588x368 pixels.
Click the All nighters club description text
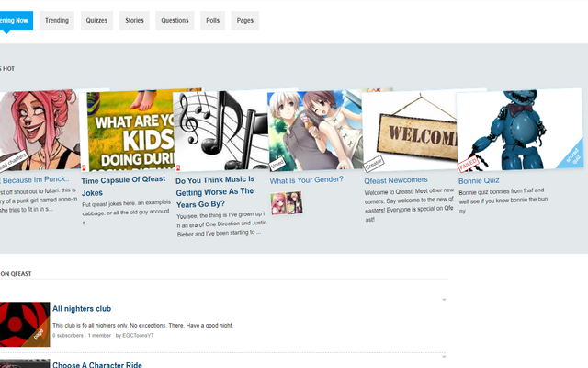tap(143, 325)
